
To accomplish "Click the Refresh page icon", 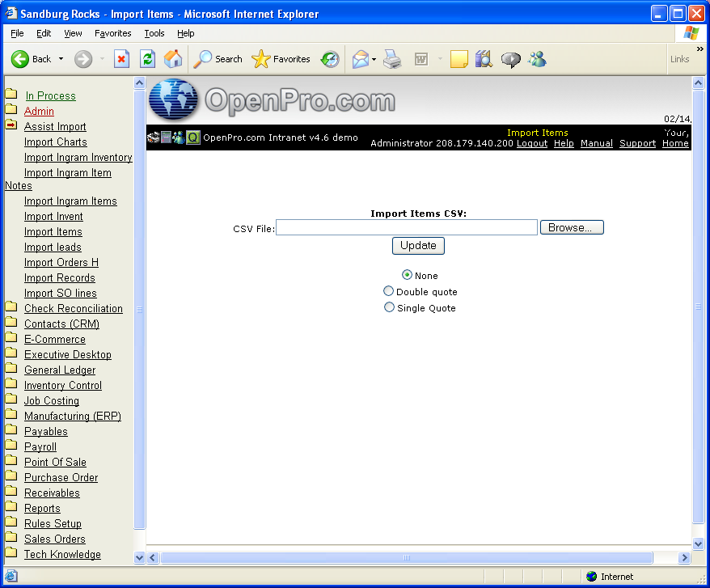I will point(147,59).
